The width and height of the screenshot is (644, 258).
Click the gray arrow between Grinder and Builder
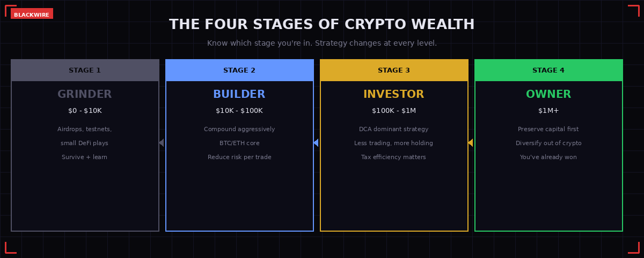(x=162, y=142)
